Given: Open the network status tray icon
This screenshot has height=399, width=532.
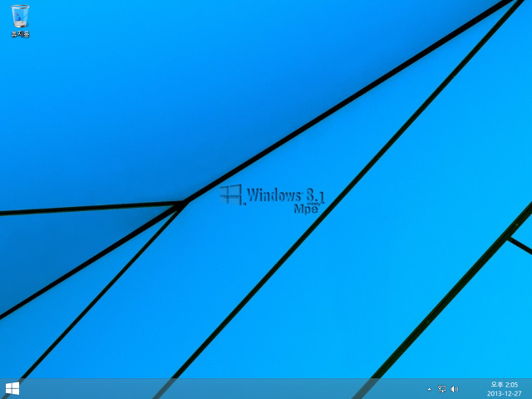Looking at the screenshot, I should click(x=441, y=389).
